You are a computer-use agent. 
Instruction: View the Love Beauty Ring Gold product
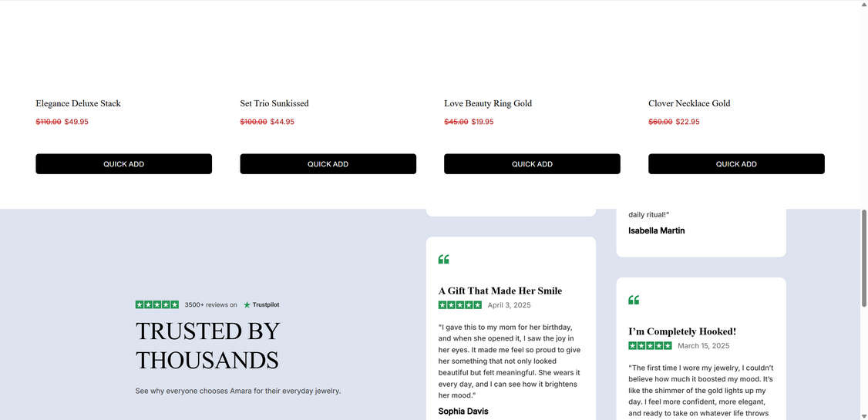[x=488, y=103]
